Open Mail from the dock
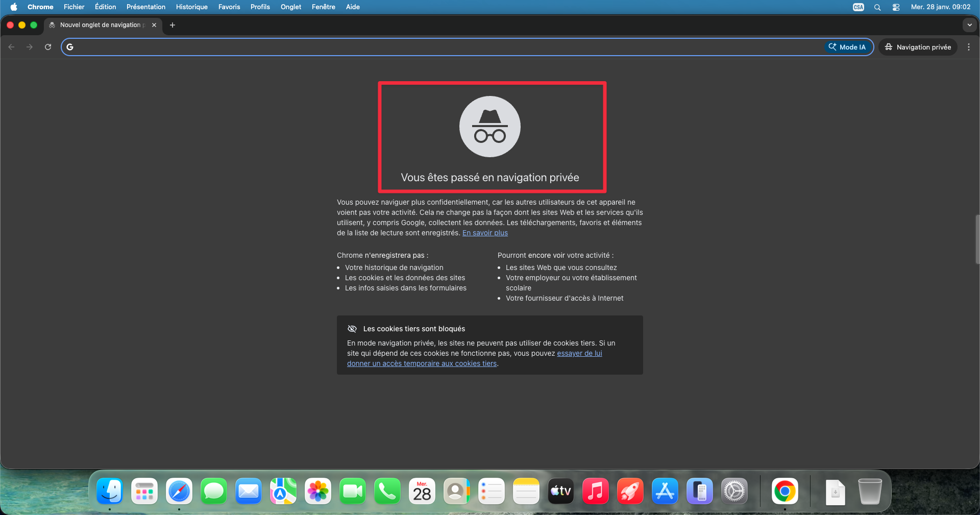 (x=249, y=491)
